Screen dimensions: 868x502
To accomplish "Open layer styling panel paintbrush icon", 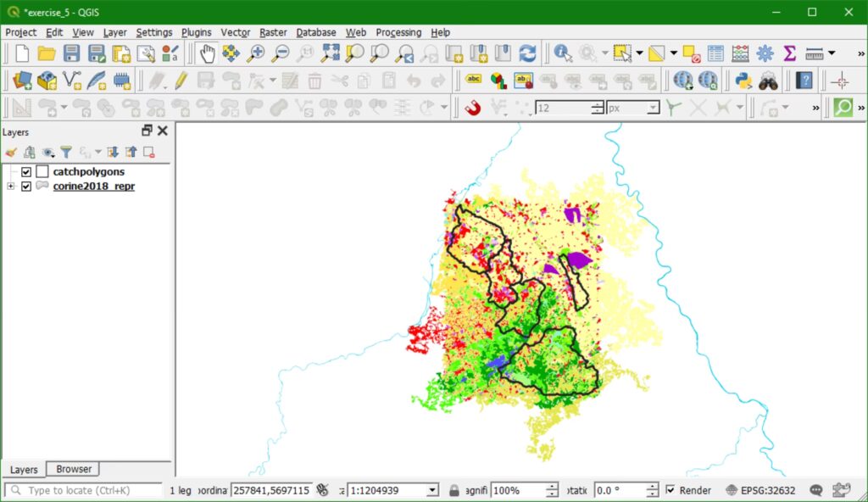I will click(11, 153).
